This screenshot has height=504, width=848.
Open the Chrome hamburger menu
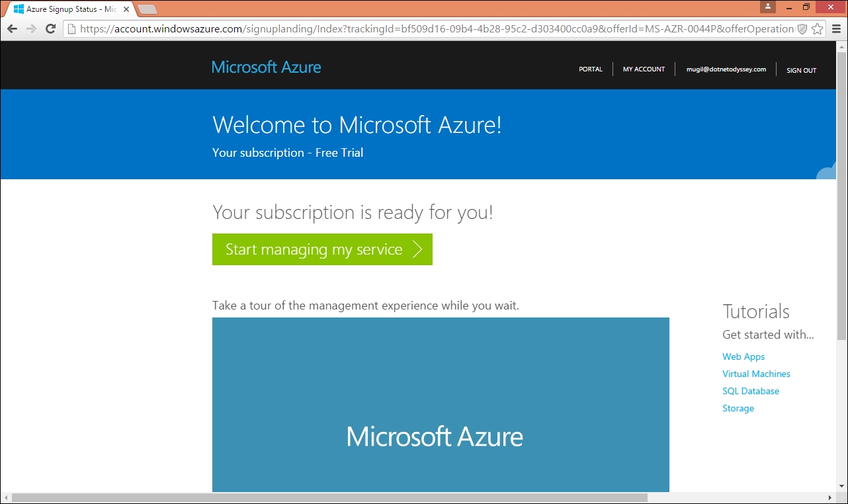(837, 29)
